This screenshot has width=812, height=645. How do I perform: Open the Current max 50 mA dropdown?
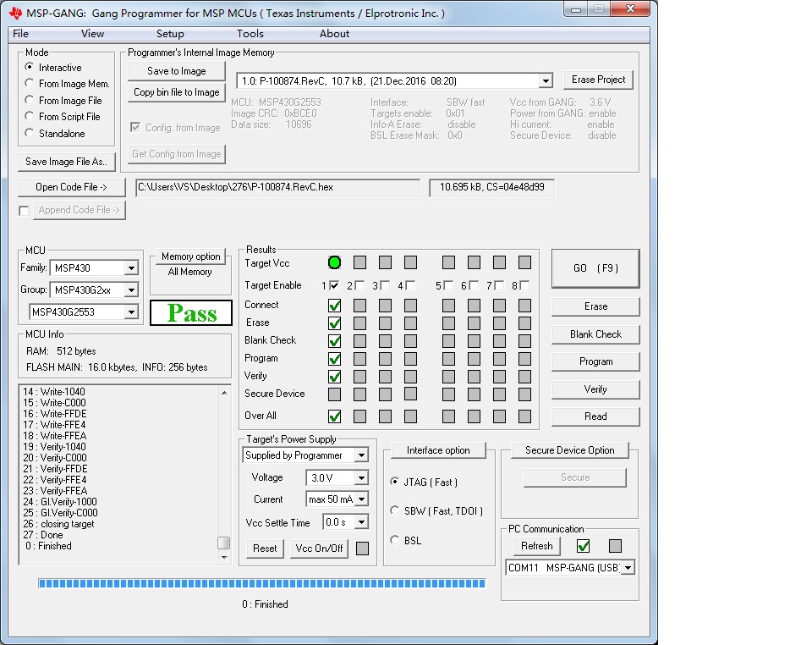click(x=361, y=499)
